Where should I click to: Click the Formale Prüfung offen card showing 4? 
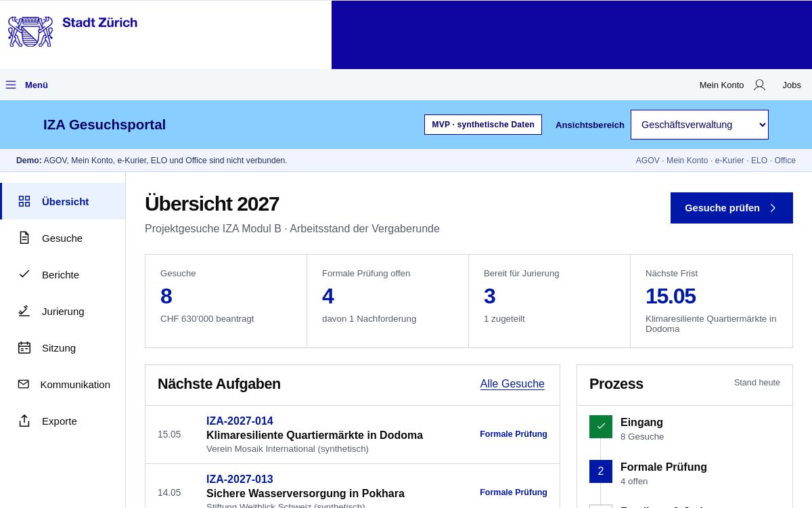pyautogui.click(x=388, y=301)
